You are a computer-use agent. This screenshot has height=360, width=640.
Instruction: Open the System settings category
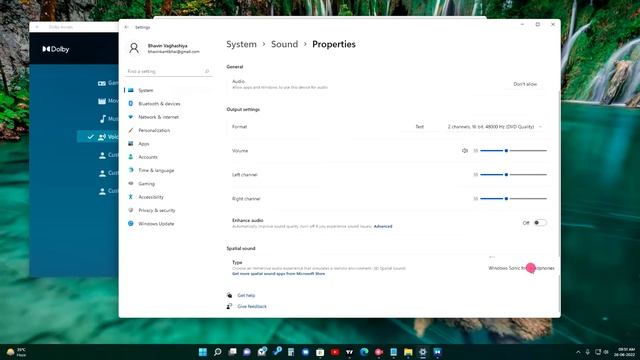[x=167, y=90]
